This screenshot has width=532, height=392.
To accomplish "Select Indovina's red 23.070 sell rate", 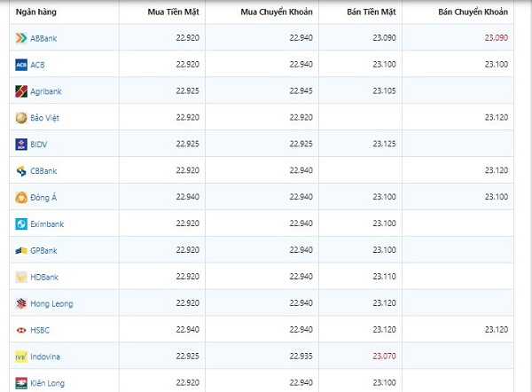I will click(x=383, y=357).
